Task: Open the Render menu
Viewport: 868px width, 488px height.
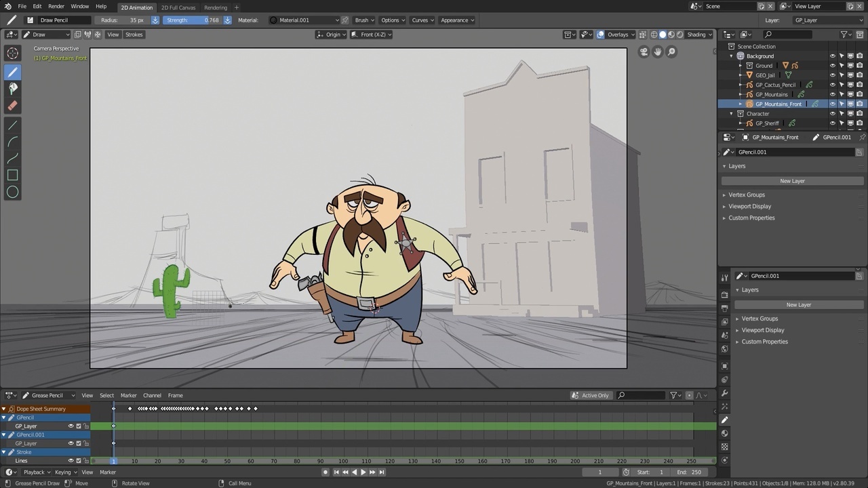Action: 56,6
